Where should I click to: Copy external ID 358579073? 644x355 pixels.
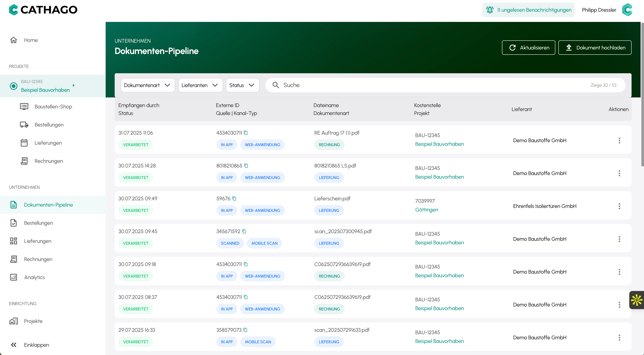coord(245,330)
